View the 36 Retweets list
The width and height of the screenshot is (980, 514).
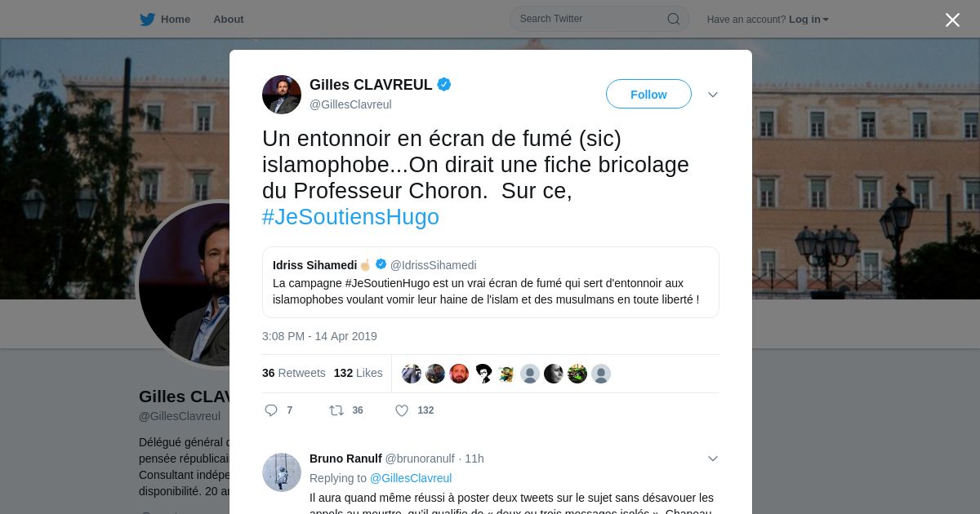294,373
